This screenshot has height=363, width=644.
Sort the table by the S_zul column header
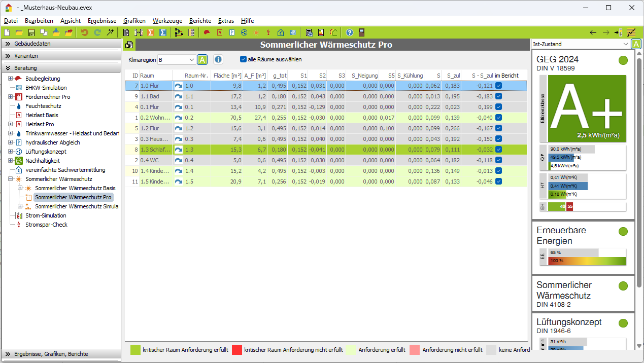(451, 76)
